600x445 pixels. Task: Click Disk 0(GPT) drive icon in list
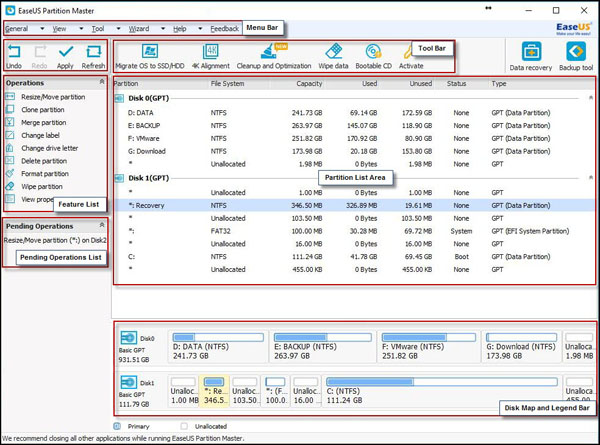[x=120, y=98]
